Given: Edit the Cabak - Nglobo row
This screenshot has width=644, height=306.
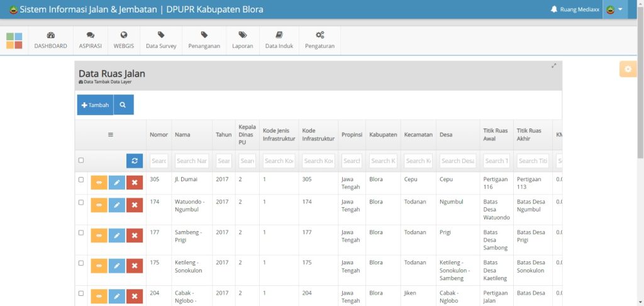Looking at the screenshot, I should (x=116, y=297).
